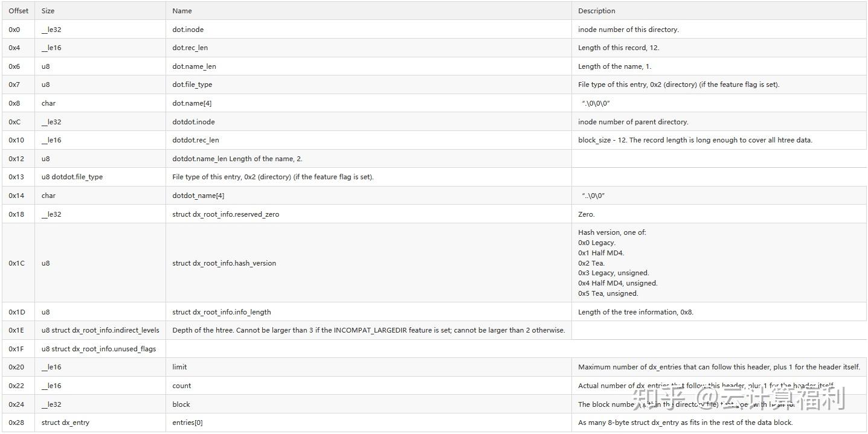Screen dimensions: 868x434
Task: Select the 'count' name cell
Action: [181, 386]
